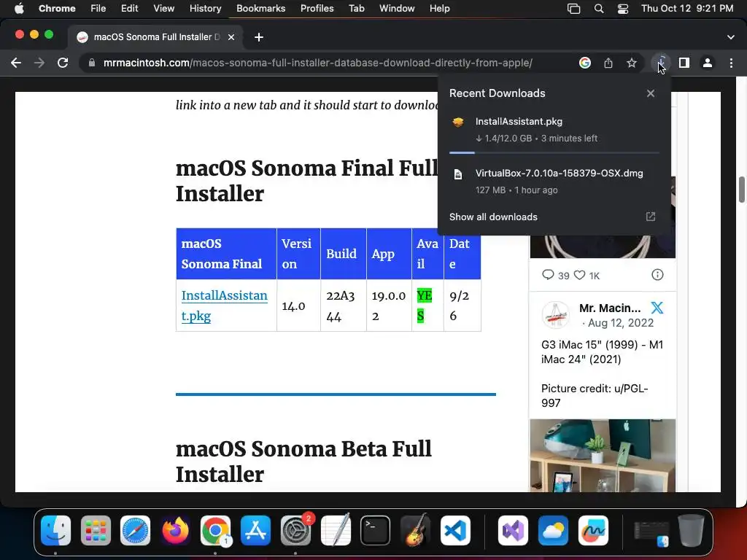Open Spotlight search in menu bar
Viewport: 747px width, 560px height.
coord(599,9)
